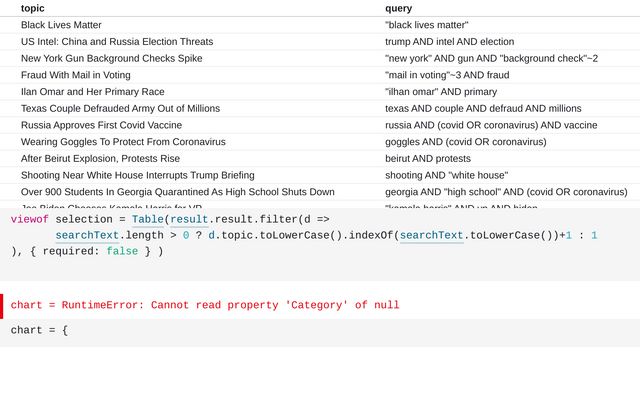Click the Russia Approves First Covid Vaccine row
Image resolution: width=640 pixels, height=400 pixels.
point(101,125)
